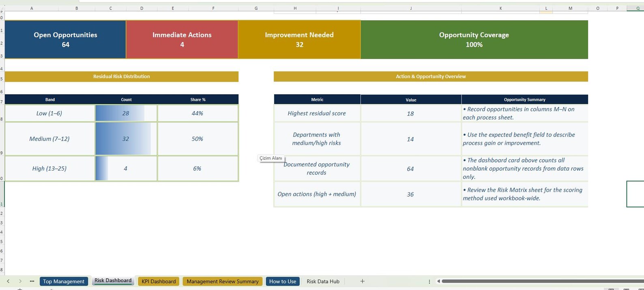
Task: Open the hidden sheets list via the ellipsis
Action: click(32, 281)
